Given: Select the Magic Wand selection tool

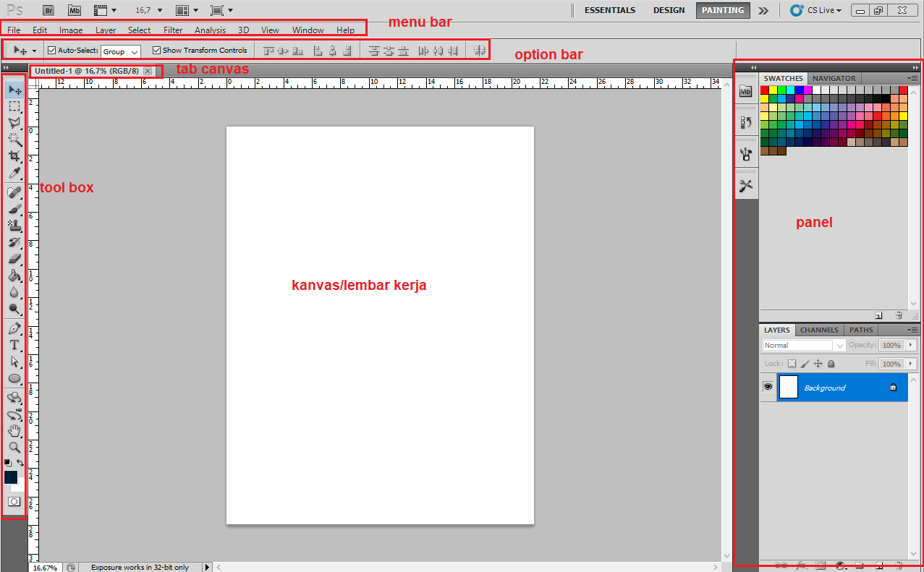Looking at the screenshot, I should (x=14, y=140).
